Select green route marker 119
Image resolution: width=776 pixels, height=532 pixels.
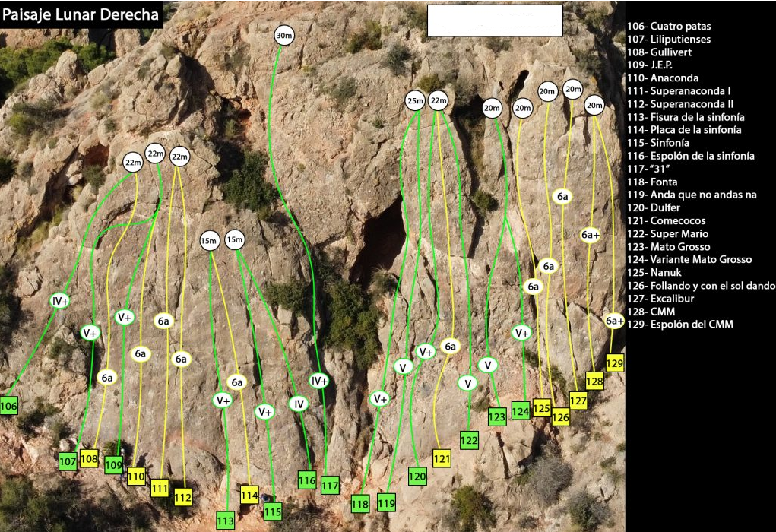tap(386, 502)
